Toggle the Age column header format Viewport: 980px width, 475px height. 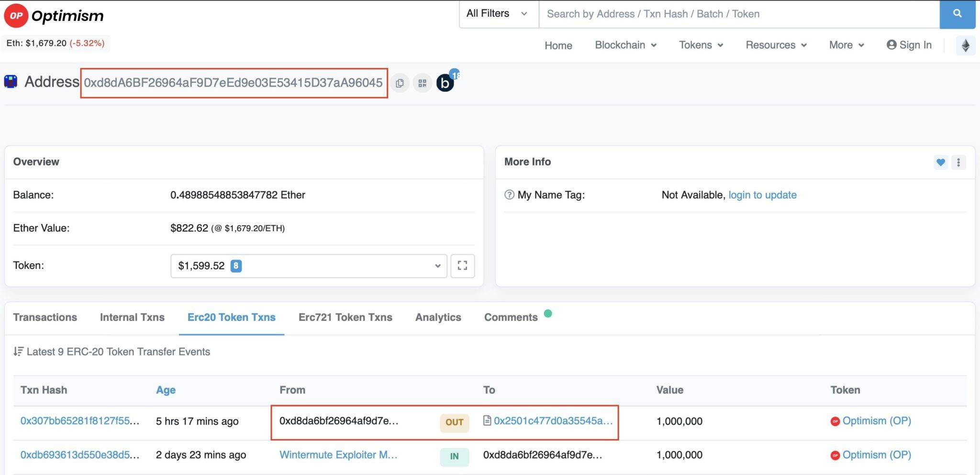(166, 390)
